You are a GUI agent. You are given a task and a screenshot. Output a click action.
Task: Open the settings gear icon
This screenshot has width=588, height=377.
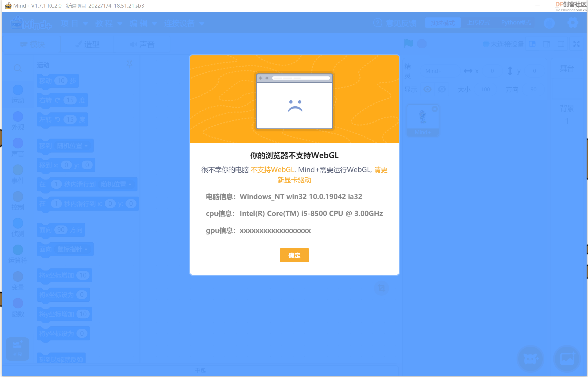click(573, 23)
